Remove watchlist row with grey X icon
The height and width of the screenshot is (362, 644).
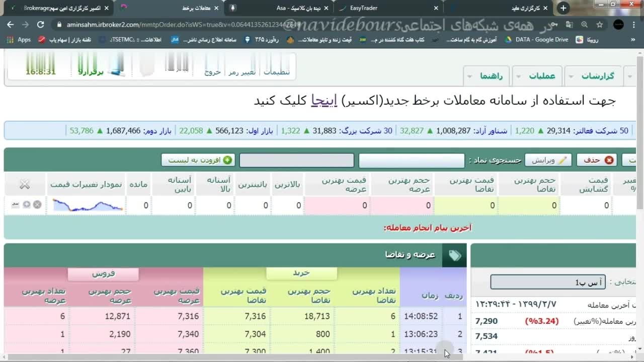(x=37, y=205)
